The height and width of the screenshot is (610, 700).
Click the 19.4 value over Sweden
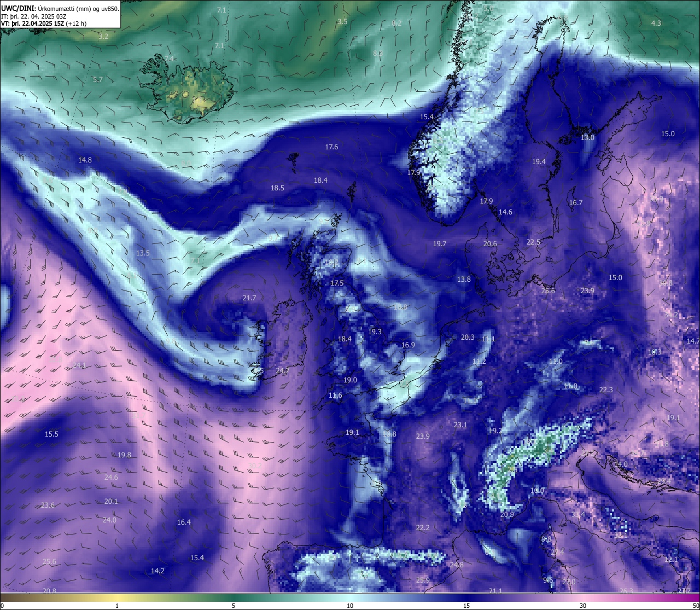click(539, 161)
